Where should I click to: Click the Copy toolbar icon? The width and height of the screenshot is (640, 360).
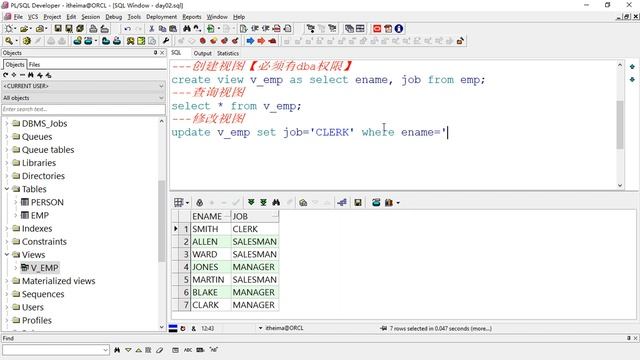[x=162, y=29]
